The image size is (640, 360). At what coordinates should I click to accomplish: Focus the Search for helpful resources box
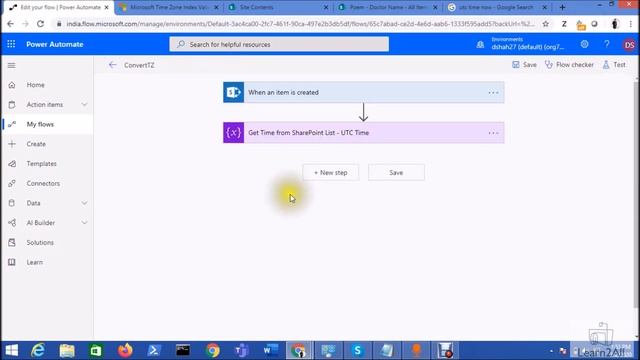[x=279, y=44]
